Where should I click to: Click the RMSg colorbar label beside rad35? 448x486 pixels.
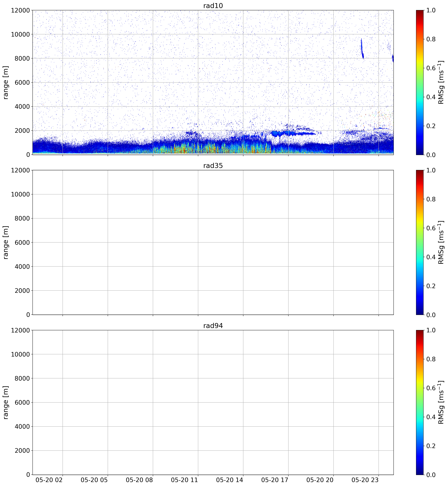[x=441, y=242]
